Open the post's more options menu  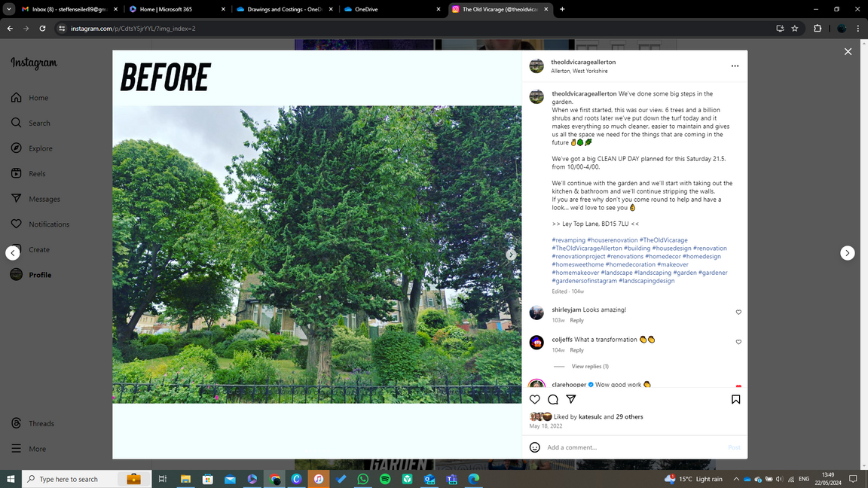735,66
